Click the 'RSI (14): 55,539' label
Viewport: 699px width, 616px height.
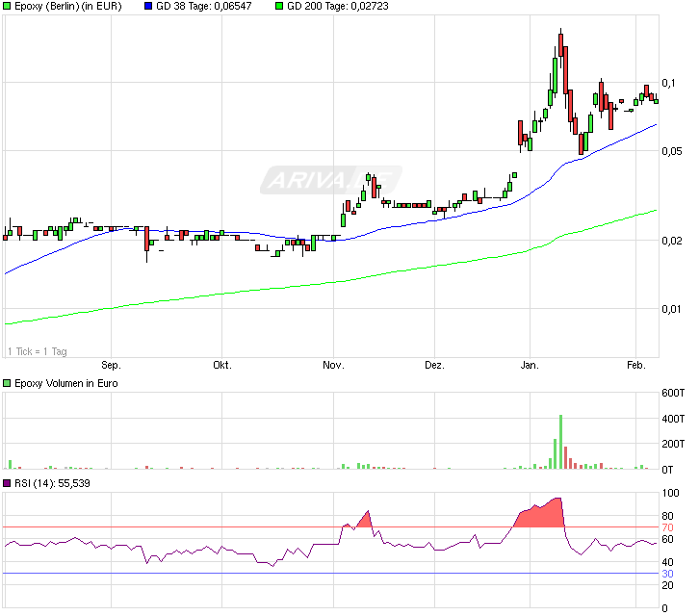point(52,483)
